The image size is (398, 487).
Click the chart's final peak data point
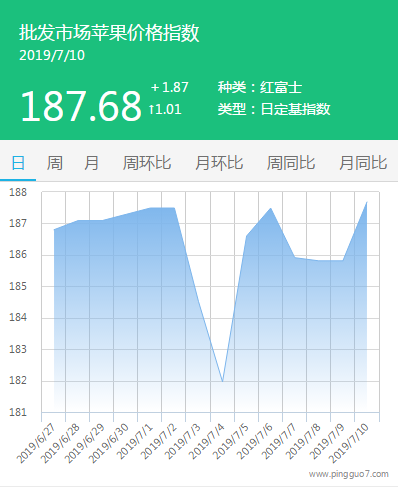click(x=367, y=202)
